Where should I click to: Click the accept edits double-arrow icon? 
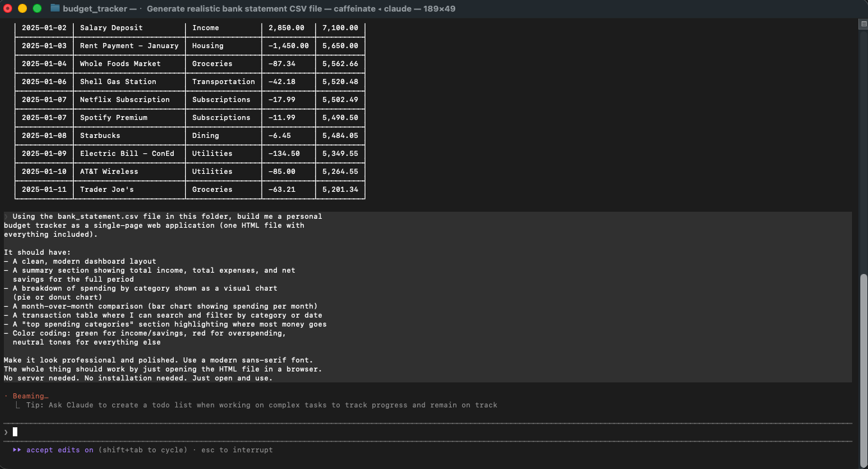tap(17, 450)
